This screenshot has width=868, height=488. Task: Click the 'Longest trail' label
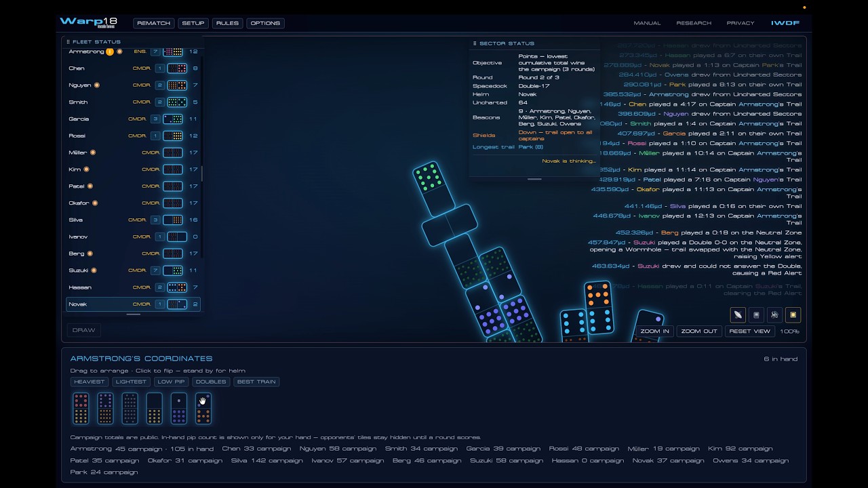tap(494, 147)
